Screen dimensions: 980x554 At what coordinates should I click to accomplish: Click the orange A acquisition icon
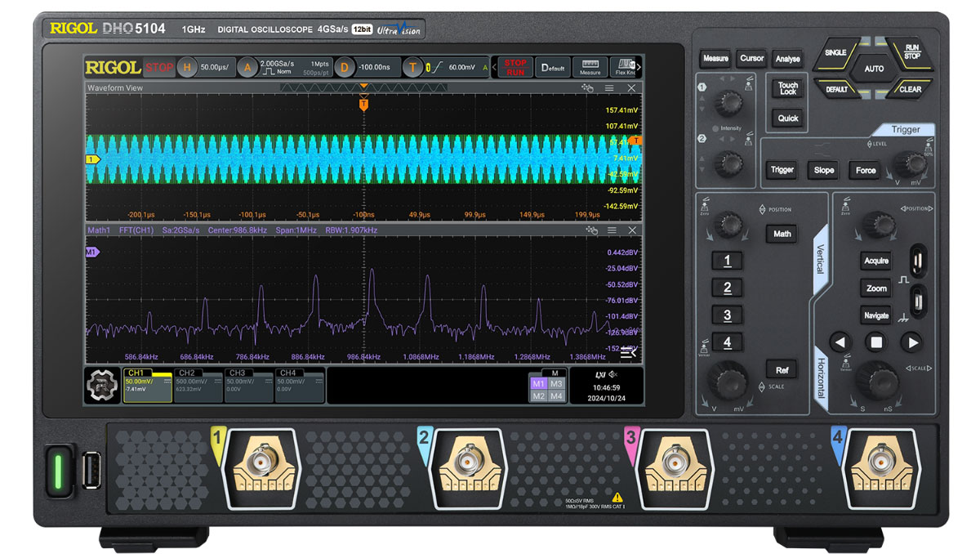tap(248, 67)
